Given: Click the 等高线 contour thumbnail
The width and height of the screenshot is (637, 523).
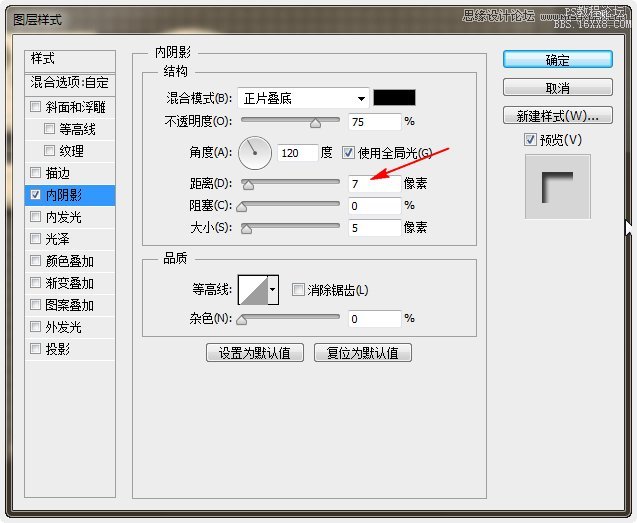Looking at the screenshot, I should point(253,290).
